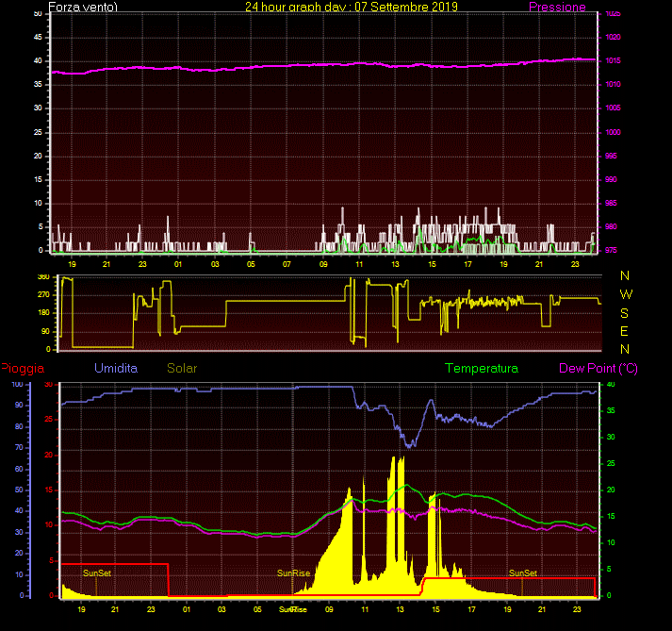Click the '70' humidity axis value
The width and height of the screenshot is (672, 631).
click(19, 447)
